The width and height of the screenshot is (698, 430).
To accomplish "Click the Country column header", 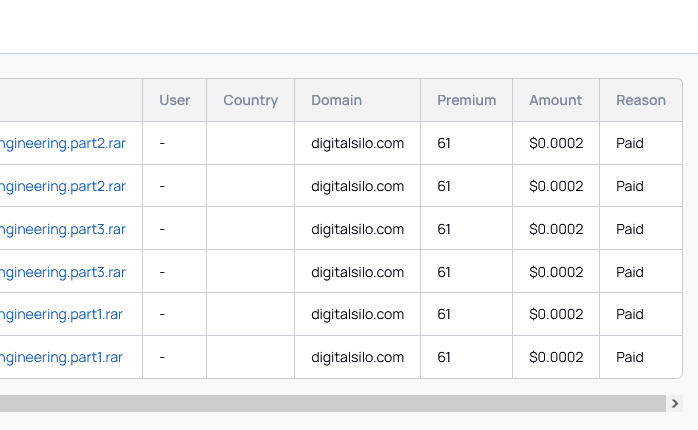I will (250, 100).
